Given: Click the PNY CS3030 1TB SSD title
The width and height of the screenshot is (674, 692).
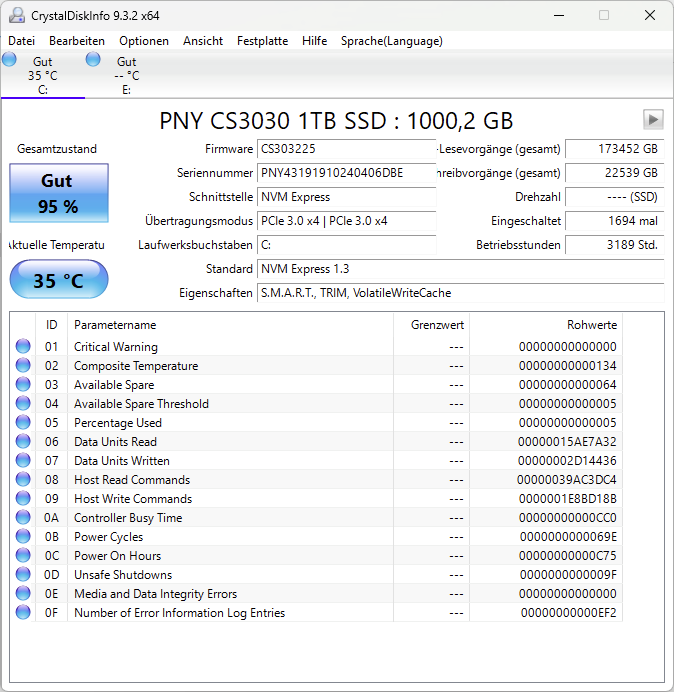Looking at the screenshot, I should [336, 120].
